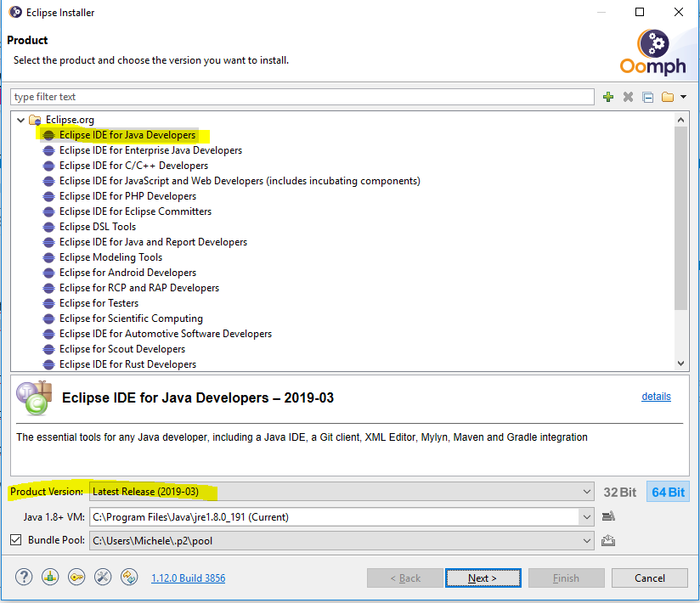This screenshot has height=603, width=700.
Task: Select Eclipse for Scientific Computing
Action: (x=131, y=318)
